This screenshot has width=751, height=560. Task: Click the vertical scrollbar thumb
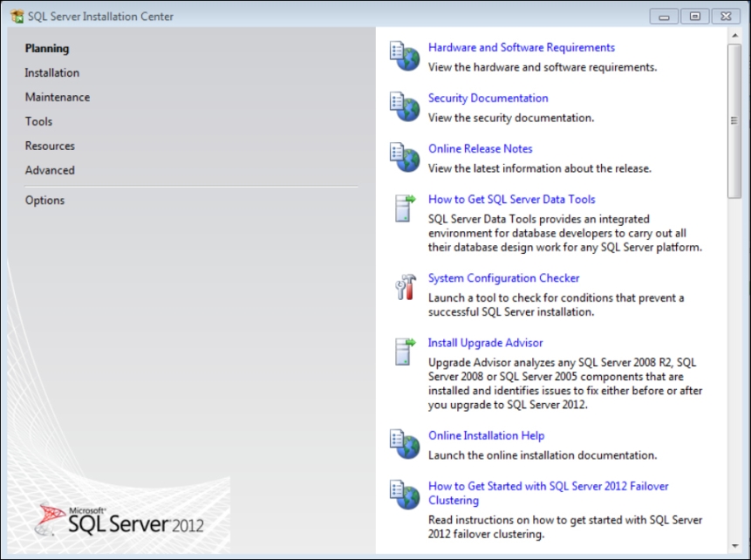click(734, 120)
